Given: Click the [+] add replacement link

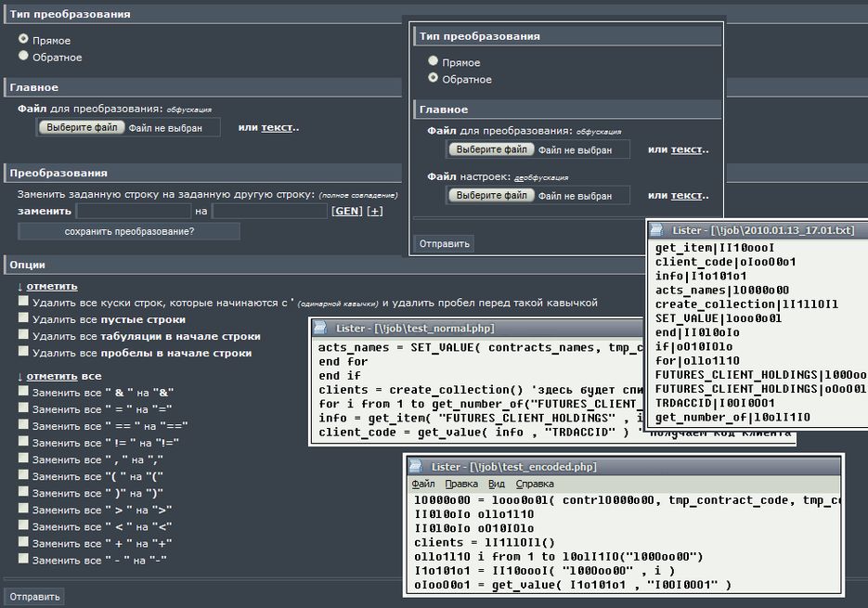Looking at the screenshot, I should (375, 212).
